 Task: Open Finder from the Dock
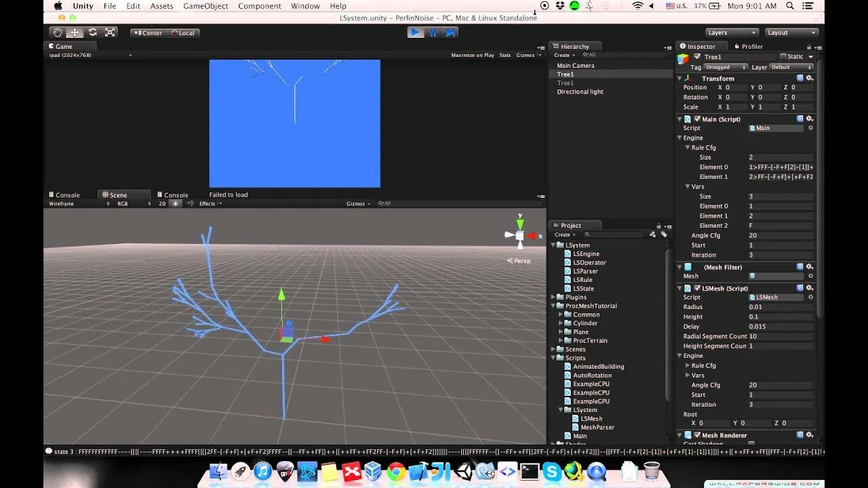tap(218, 471)
